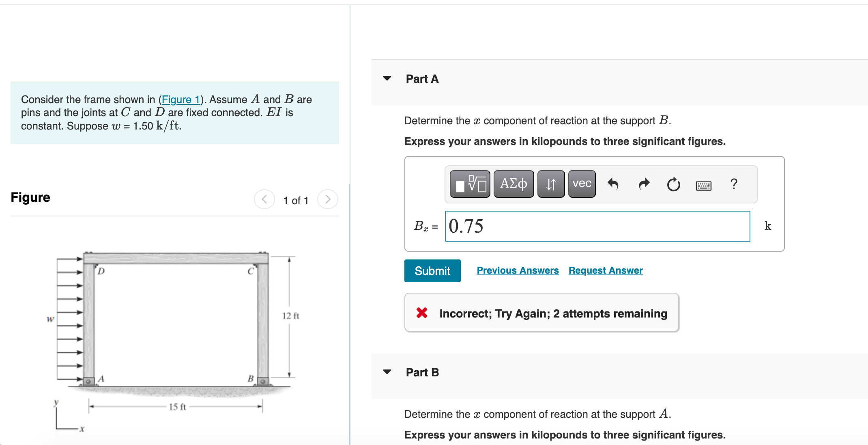Request the answer for Part A

(x=605, y=270)
